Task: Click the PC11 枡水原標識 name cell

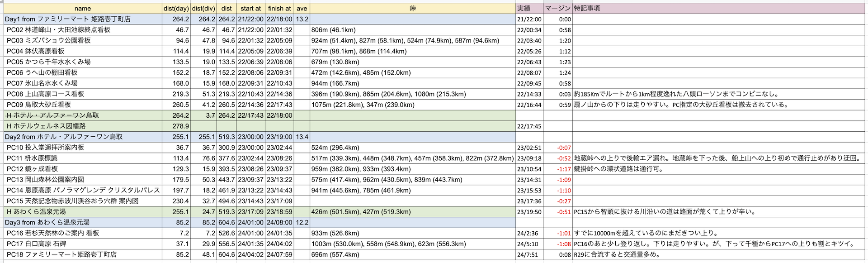Action: point(82,158)
